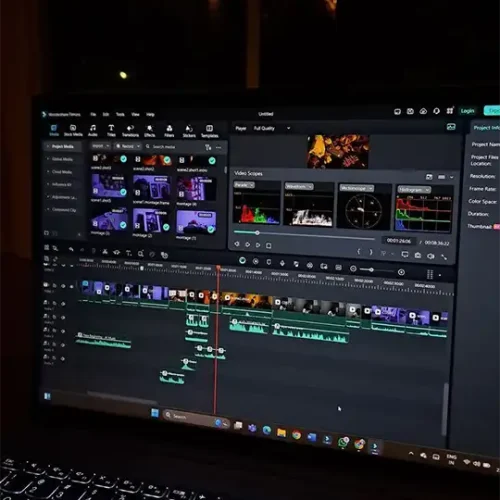Viewport: 500px width, 500px height.
Task: Click the green render preview circle icon
Action: [x=242, y=260]
